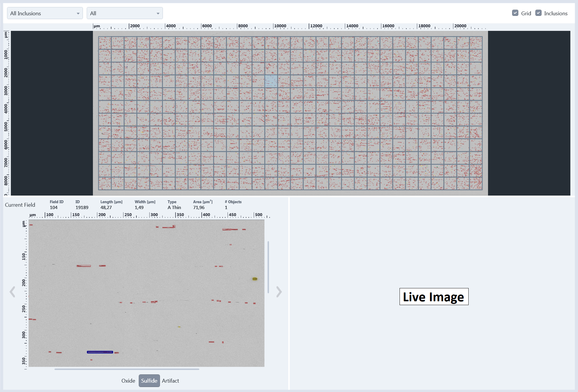Uncheck the Inclusions overlay
The image size is (578, 392).
[539, 13]
